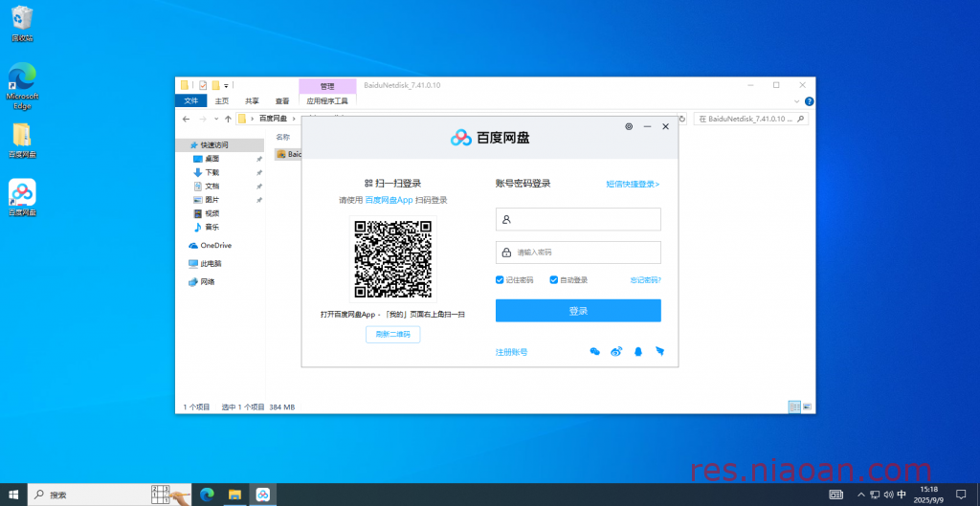Select the 百度网盘 app shortcut on desktop
Image resolution: width=980 pixels, height=506 pixels.
tap(22, 197)
